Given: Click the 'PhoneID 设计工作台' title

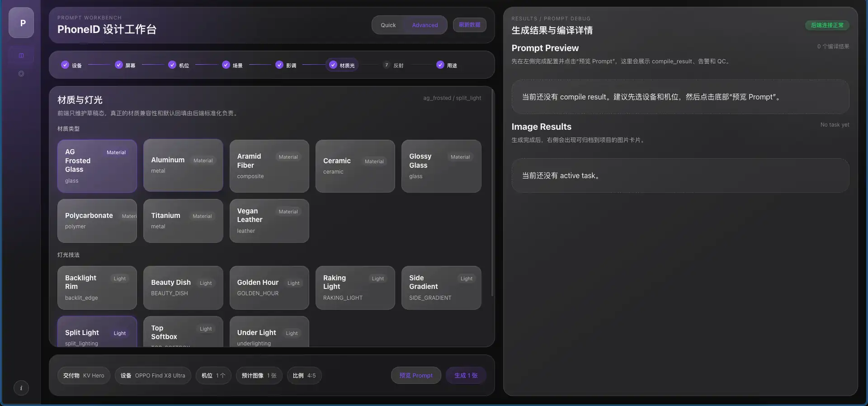Looking at the screenshot, I should coord(107,29).
